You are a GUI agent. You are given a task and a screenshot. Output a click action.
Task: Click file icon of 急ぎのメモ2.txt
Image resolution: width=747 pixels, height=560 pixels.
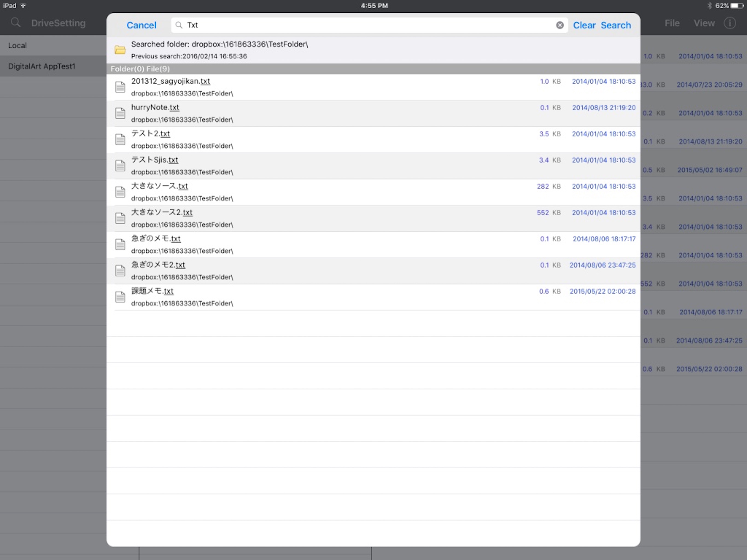pyautogui.click(x=120, y=270)
